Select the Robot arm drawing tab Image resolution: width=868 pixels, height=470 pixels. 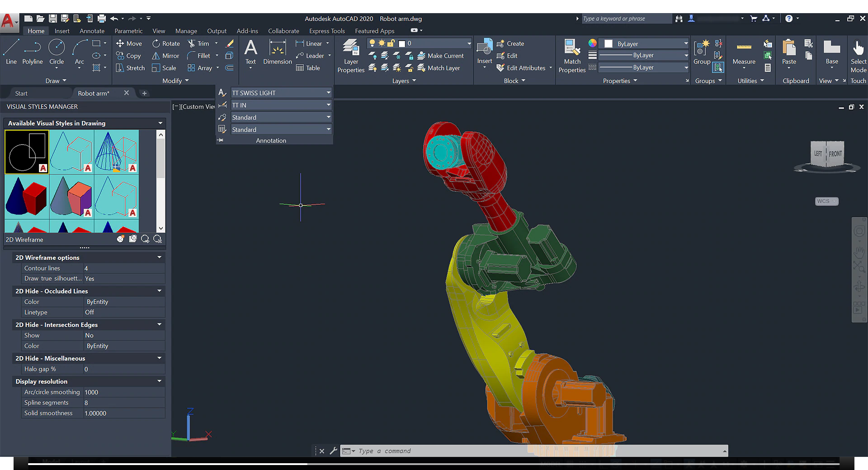pyautogui.click(x=94, y=93)
